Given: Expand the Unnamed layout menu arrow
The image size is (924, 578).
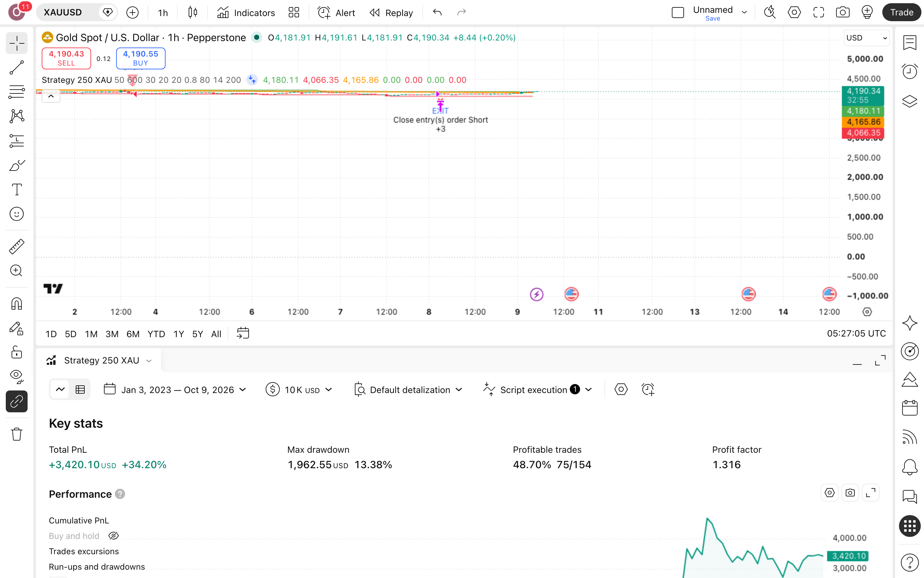Looking at the screenshot, I should pos(744,12).
